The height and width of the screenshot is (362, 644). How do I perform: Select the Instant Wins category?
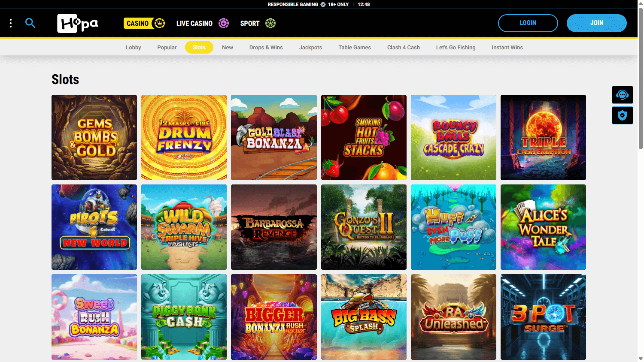coord(507,47)
